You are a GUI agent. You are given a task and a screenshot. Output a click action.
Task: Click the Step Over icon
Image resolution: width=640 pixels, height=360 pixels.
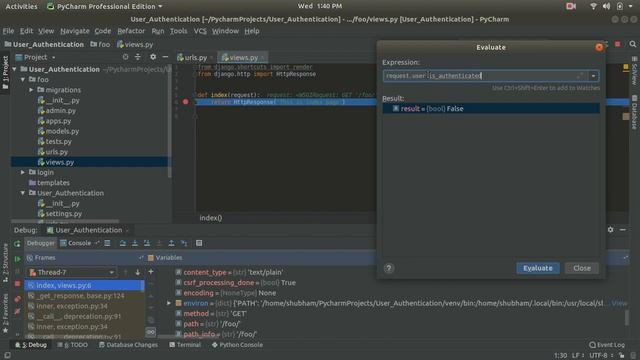122,243
